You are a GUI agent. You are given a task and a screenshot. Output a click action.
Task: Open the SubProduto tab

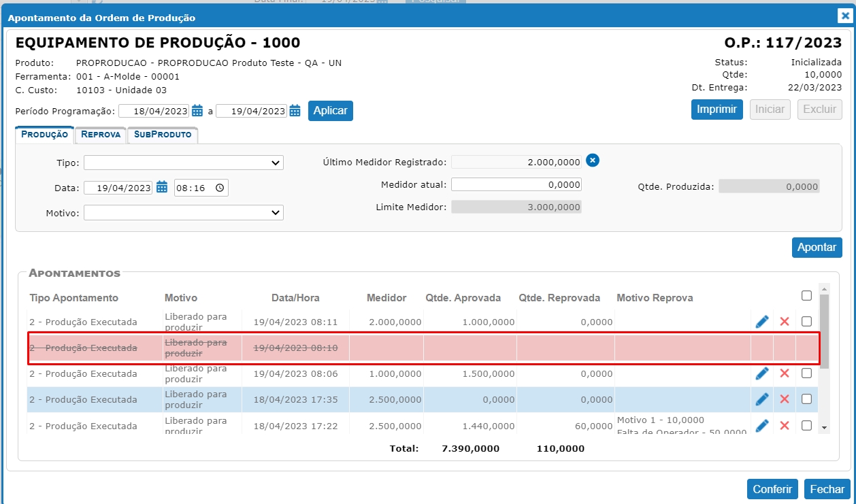(x=163, y=135)
